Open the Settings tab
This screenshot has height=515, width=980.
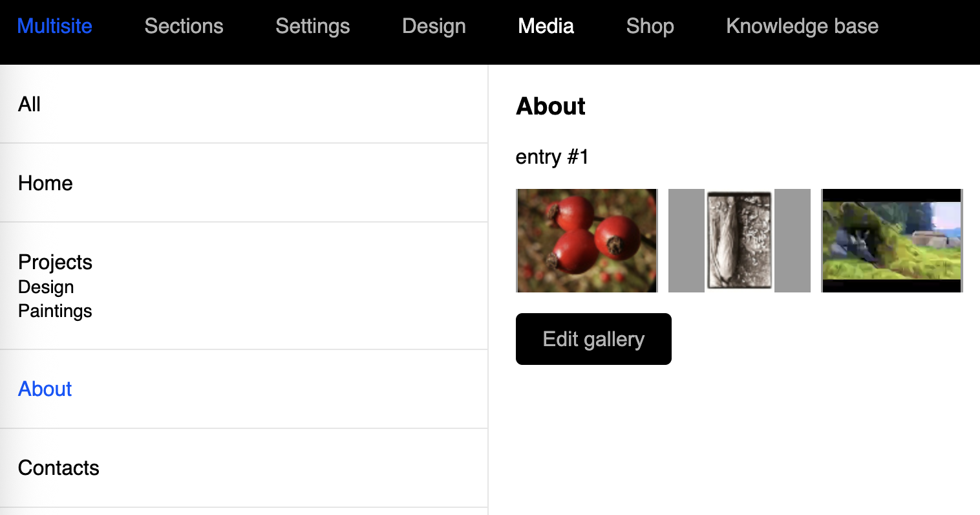[x=312, y=26]
